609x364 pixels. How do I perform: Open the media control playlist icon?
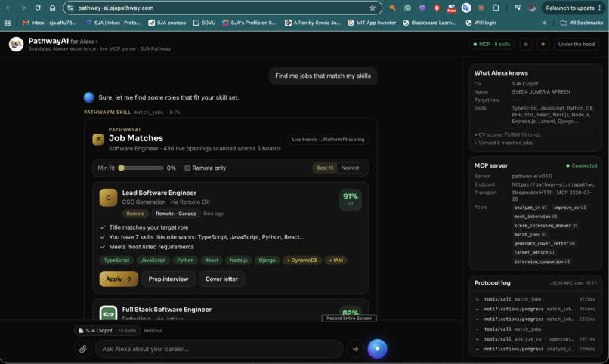point(518,8)
